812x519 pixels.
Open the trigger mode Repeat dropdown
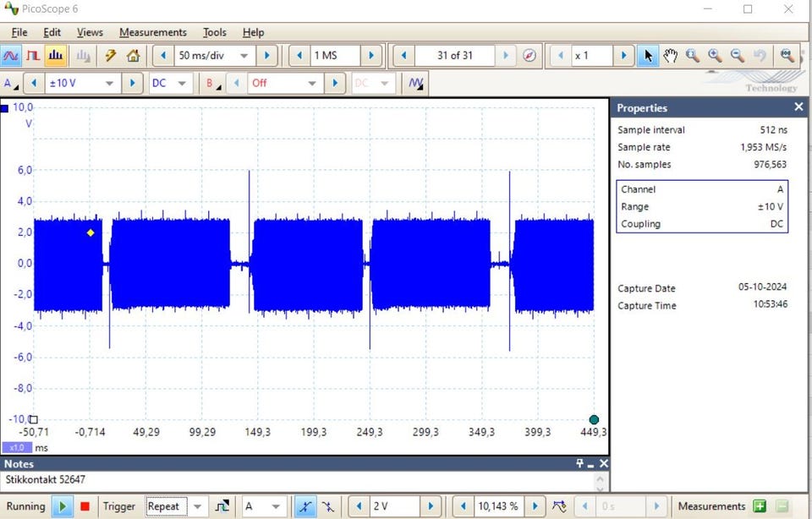coord(198,506)
